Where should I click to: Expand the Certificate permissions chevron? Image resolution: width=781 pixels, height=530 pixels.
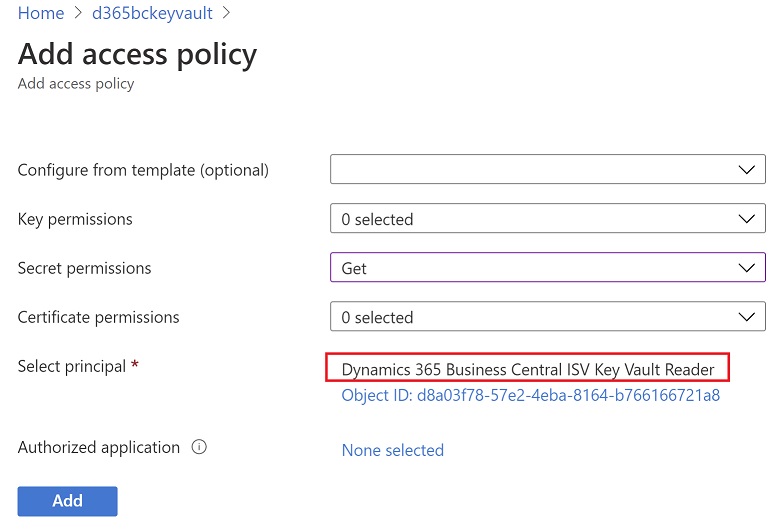click(746, 317)
